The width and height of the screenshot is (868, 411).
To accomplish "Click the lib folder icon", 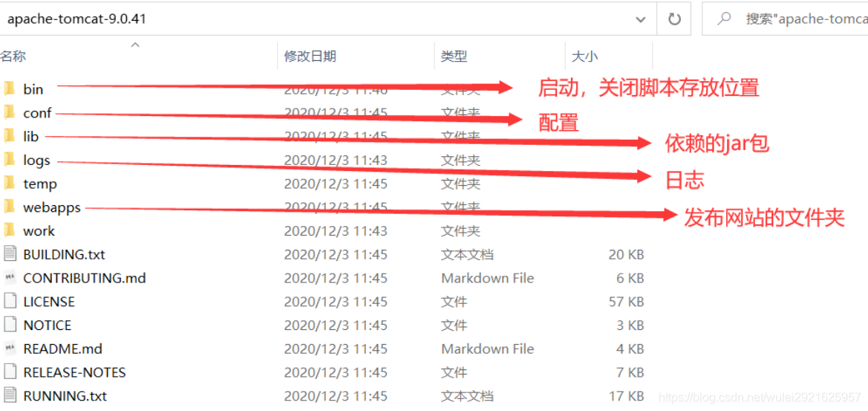I will [x=9, y=136].
